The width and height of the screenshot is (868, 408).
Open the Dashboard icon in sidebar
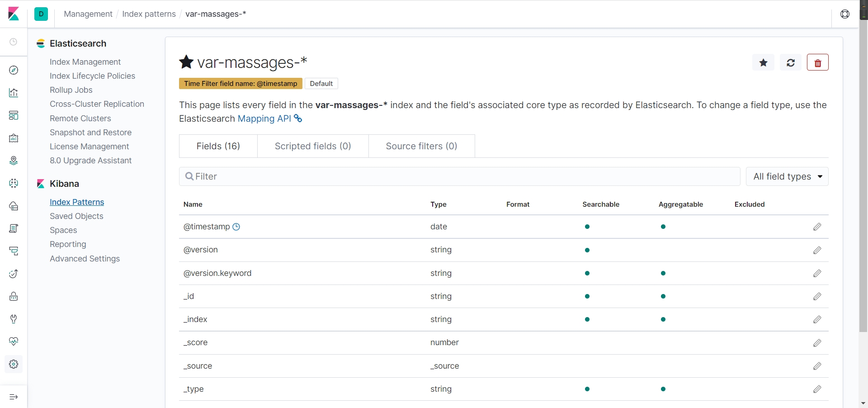click(x=14, y=115)
